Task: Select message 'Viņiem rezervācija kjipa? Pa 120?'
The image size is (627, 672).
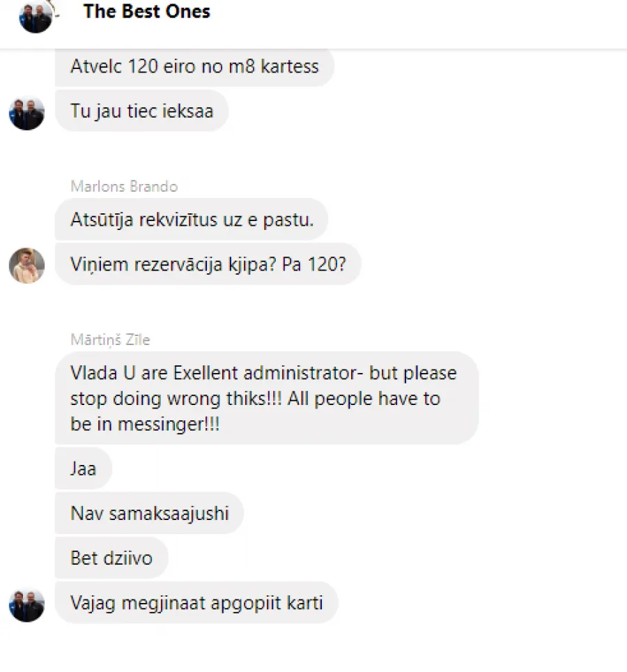Action: (x=208, y=264)
